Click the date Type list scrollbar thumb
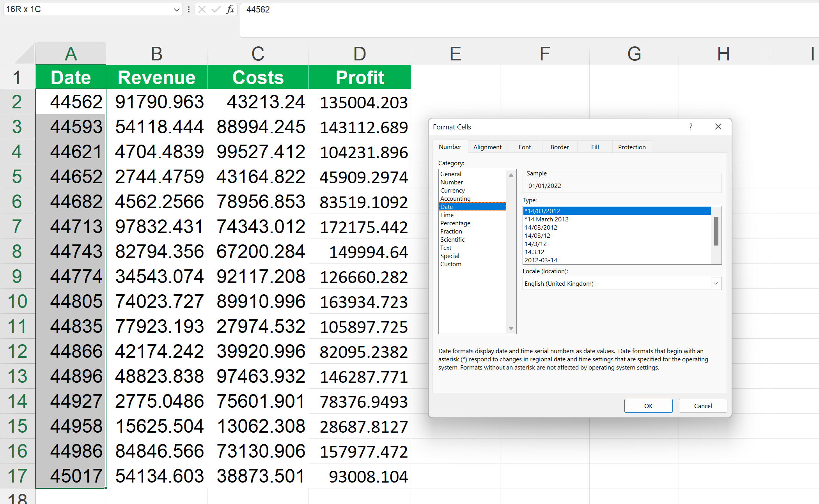This screenshot has width=819, height=504. (x=716, y=231)
